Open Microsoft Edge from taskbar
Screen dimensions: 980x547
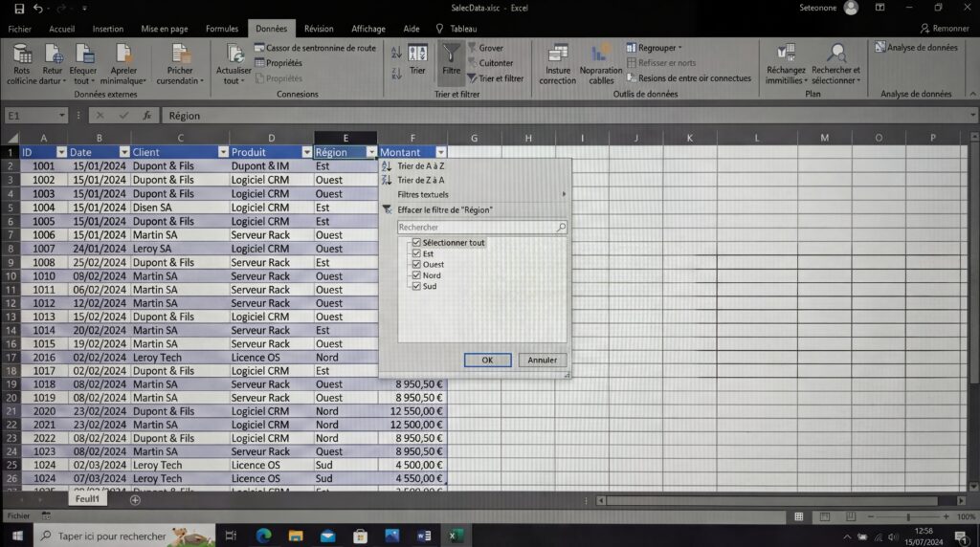pos(264,536)
